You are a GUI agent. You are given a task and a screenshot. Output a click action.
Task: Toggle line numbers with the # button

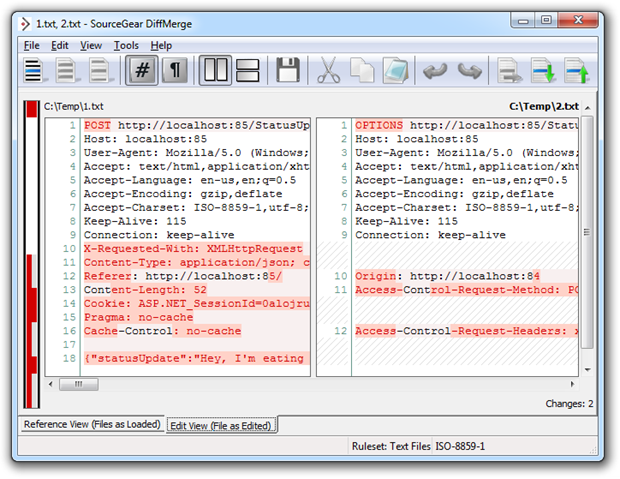coord(142,70)
